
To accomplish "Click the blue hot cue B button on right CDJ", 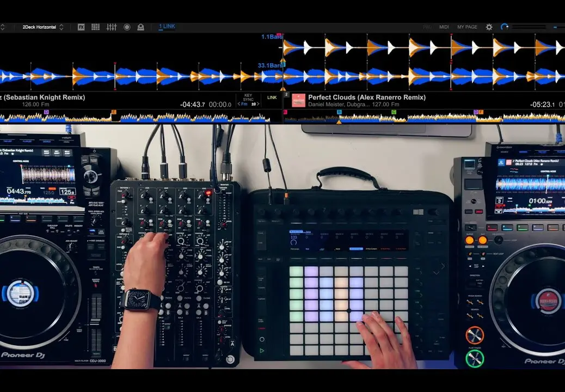I will point(507,228).
